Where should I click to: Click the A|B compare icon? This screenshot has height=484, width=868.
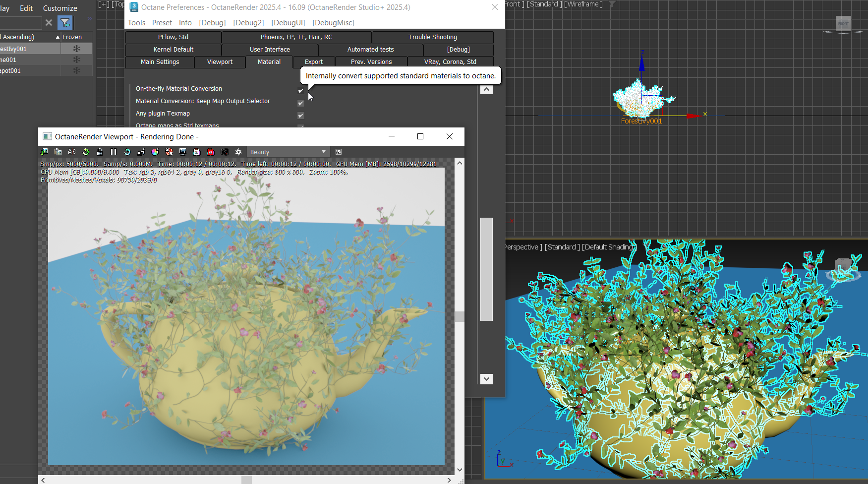pos(72,152)
